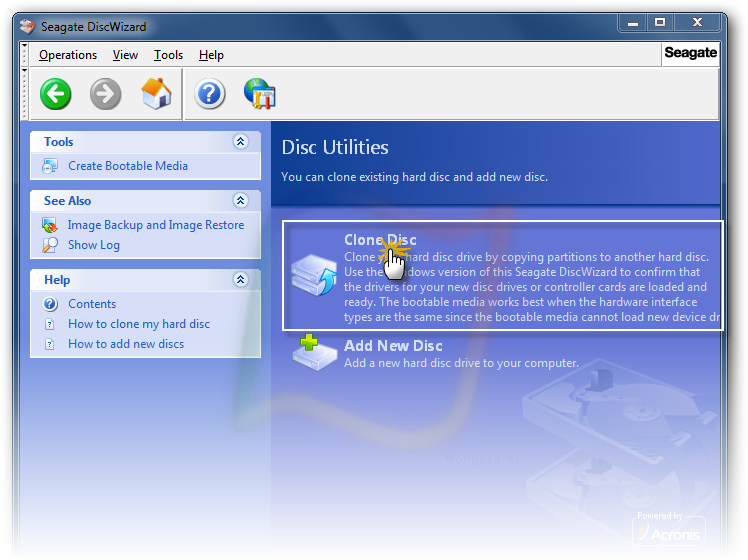Viewport: 748px width, 560px height.
Task: Click the Show Log magnifier icon
Action: click(50, 245)
